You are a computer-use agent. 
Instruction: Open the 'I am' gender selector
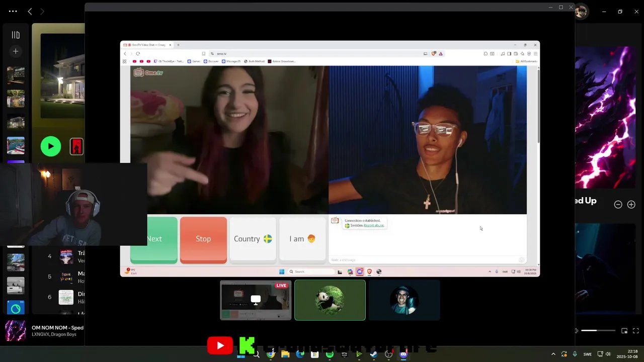click(x=302, y=239)
